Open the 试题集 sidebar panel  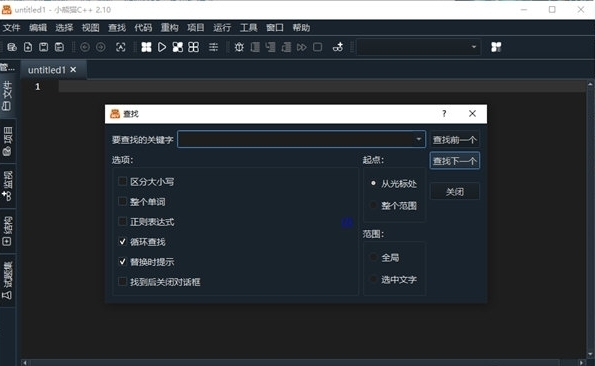point(7,280)
